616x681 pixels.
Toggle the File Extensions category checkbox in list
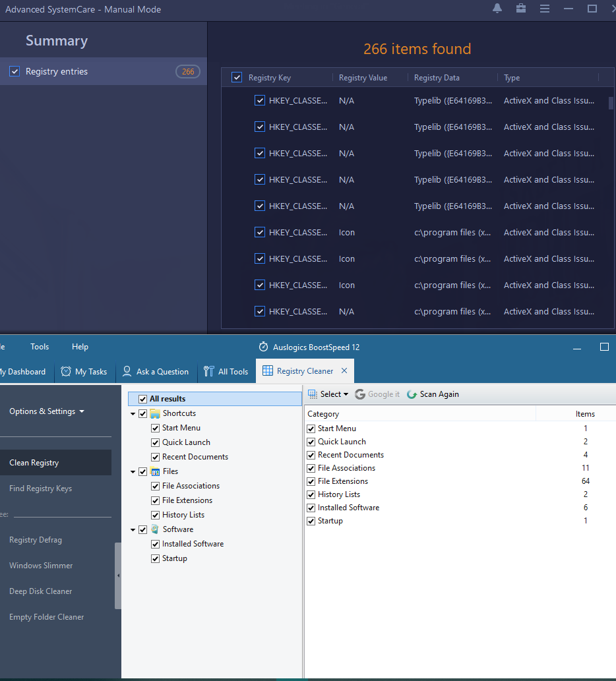(311, 481)
